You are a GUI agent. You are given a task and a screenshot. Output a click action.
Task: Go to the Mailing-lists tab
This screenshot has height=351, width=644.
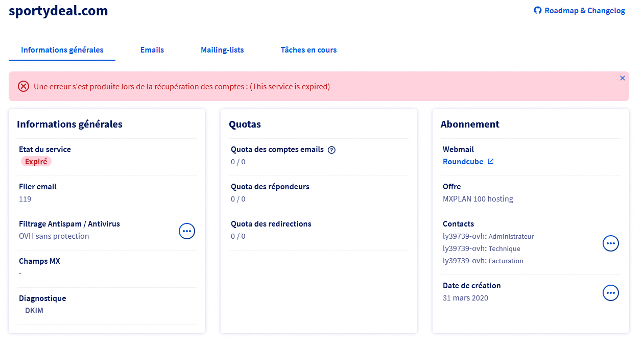222,50
